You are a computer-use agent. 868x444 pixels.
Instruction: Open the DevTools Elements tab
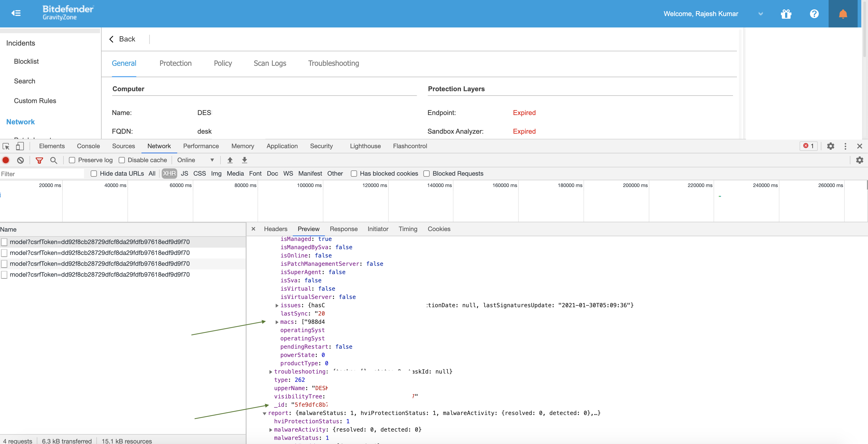[52, 146]
